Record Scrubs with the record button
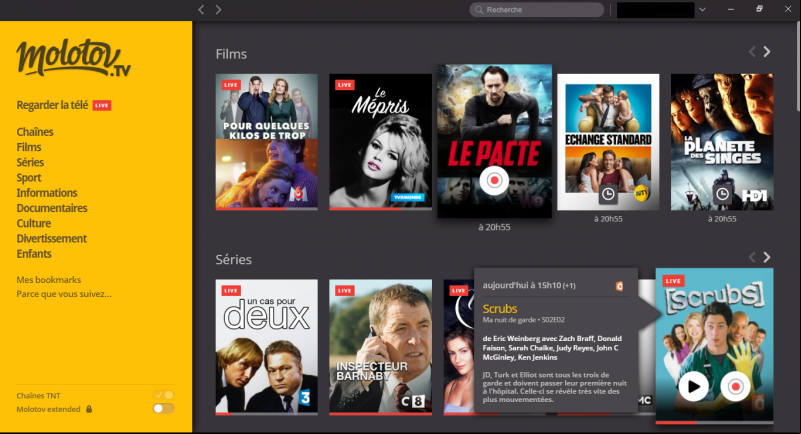The width and height of the screenshot is (801, 434). point(735,387)
